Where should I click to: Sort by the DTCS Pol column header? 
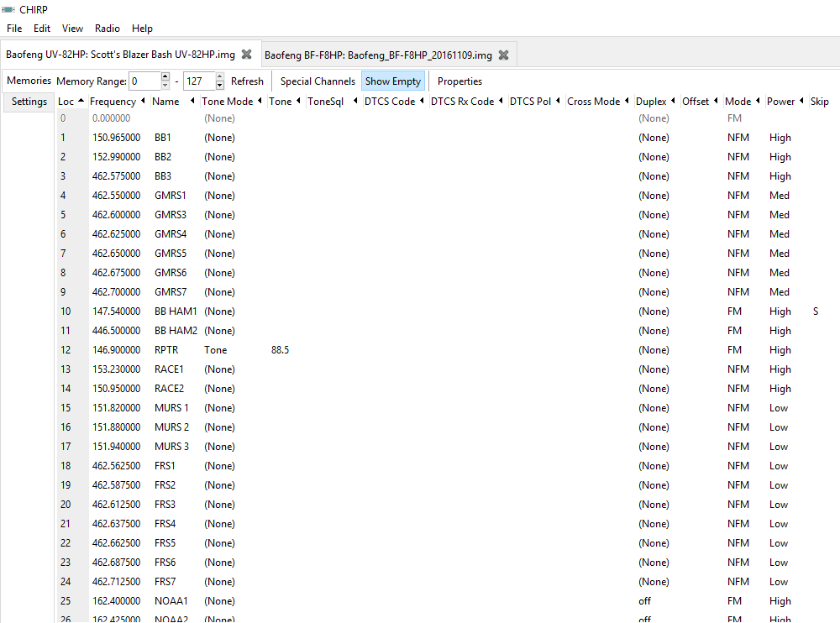tap(535, 102)
